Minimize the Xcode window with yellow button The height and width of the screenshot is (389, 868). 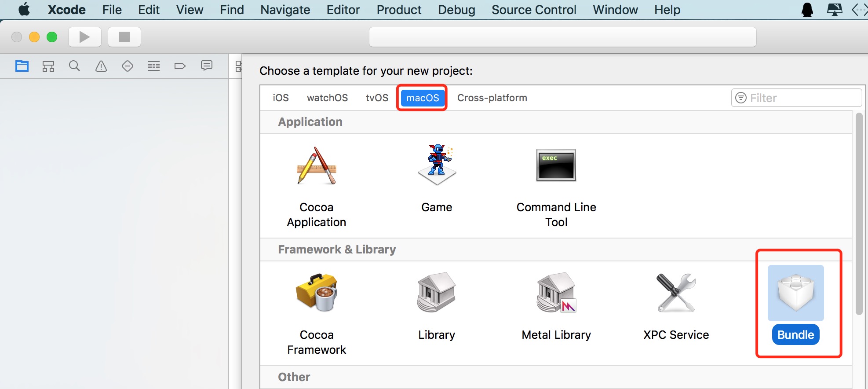(34, 37)
